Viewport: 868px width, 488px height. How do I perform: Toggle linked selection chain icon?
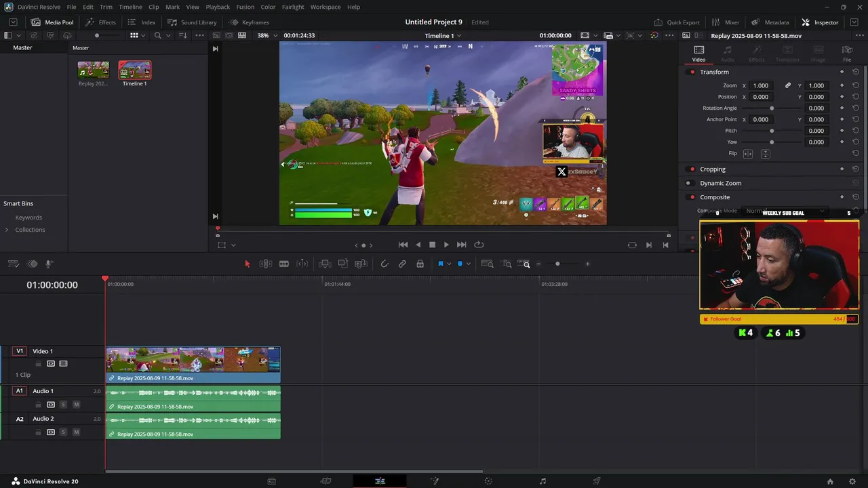click(402, 264)
